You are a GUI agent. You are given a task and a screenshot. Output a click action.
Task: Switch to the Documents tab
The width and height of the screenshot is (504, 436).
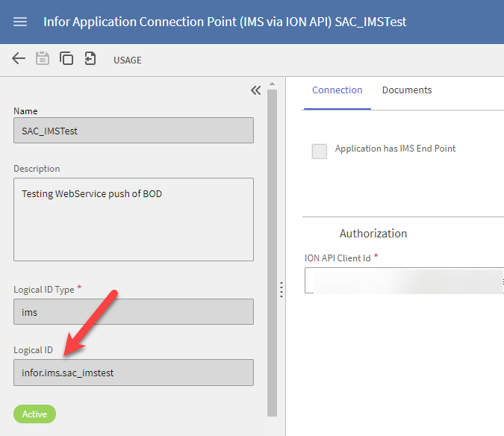[x=407, y=90]
